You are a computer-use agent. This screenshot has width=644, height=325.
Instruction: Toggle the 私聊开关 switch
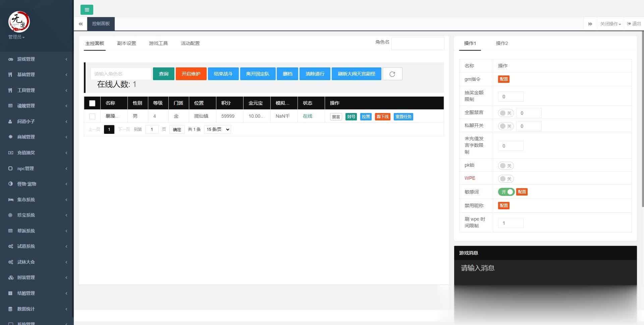click(x=506, y=126)
